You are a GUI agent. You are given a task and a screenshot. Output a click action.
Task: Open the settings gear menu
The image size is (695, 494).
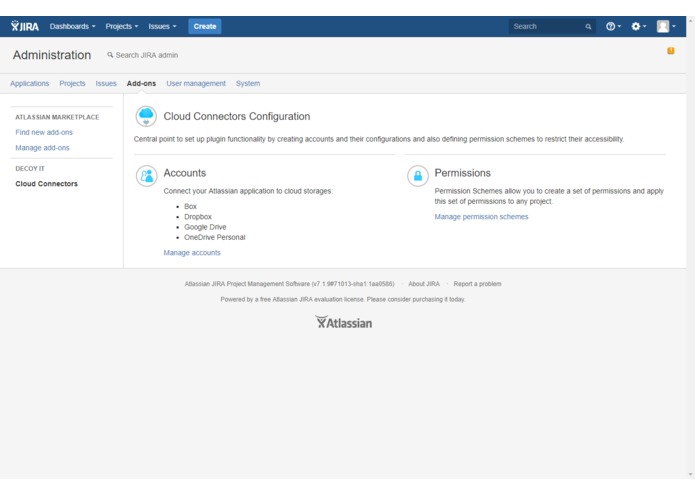(638, 27)
